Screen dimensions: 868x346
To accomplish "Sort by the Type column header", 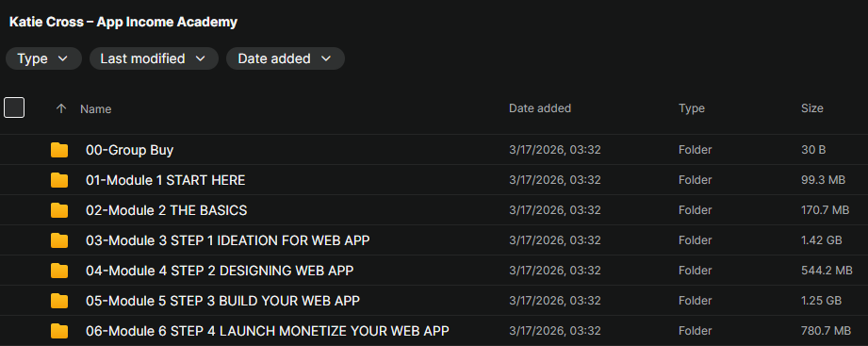I will point(692,108).
